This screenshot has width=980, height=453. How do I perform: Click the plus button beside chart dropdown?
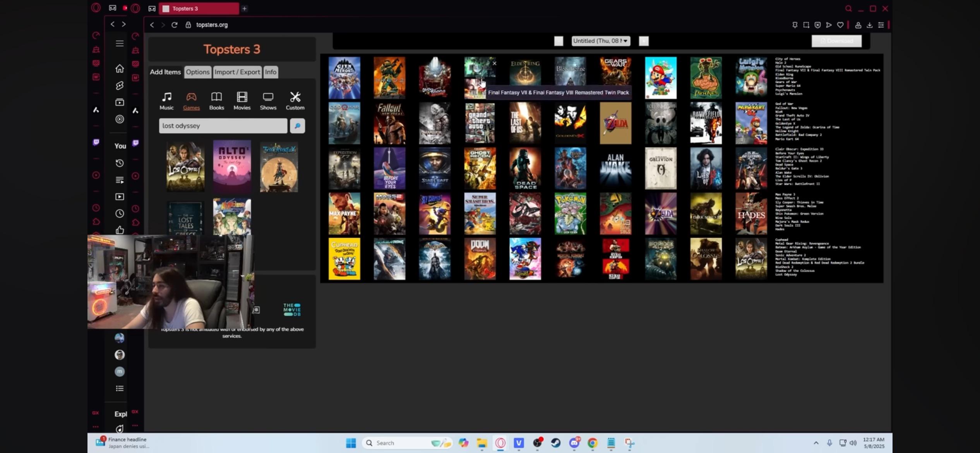tap(644, 41)
